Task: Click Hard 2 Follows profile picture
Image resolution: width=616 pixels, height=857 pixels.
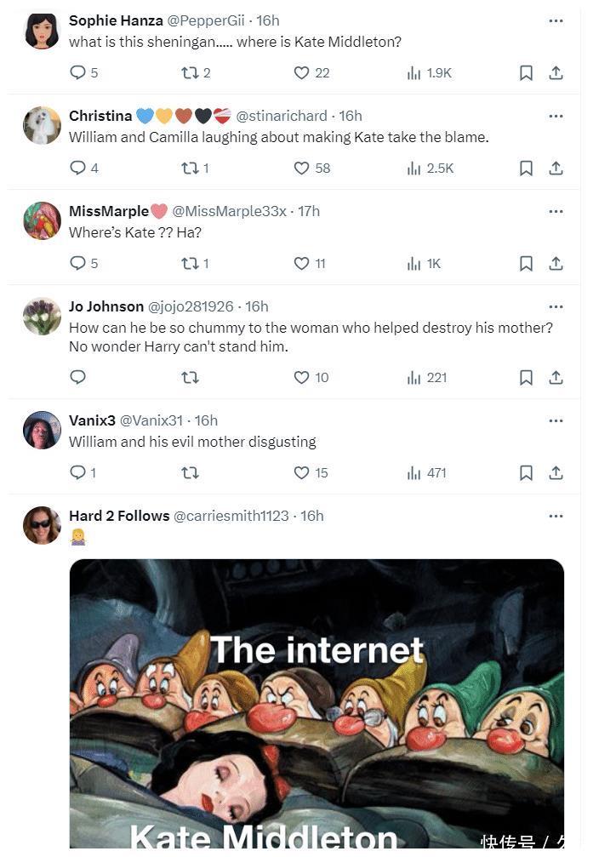Action: point(42,525)
